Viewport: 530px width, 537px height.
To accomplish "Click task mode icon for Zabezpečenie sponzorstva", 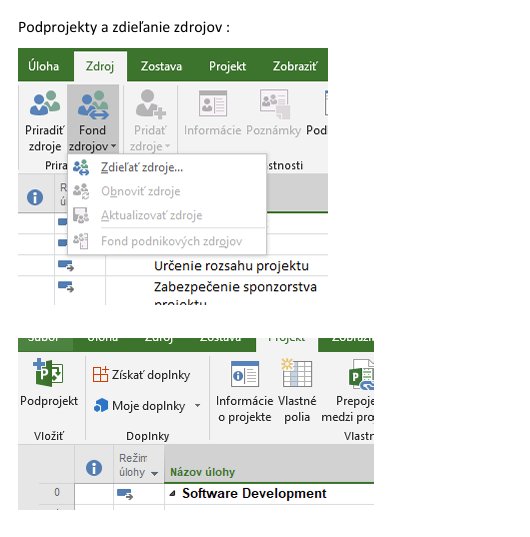I will tap(66, 286).
